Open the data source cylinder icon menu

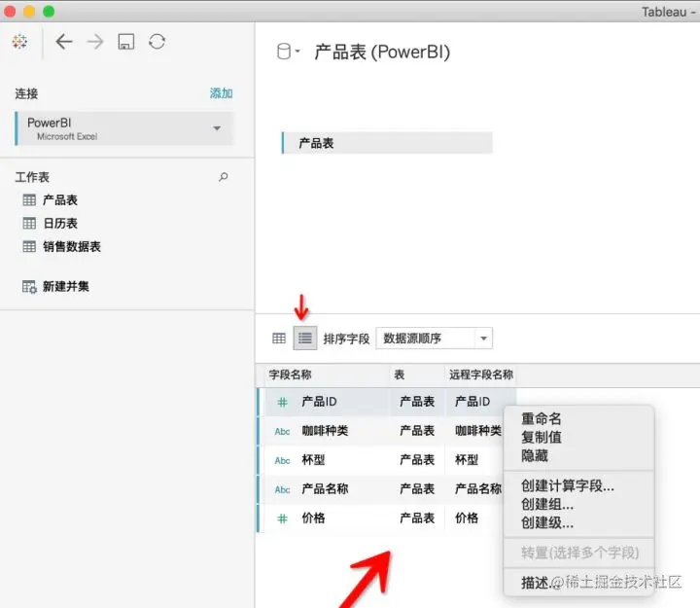click(x=288, y=52)
